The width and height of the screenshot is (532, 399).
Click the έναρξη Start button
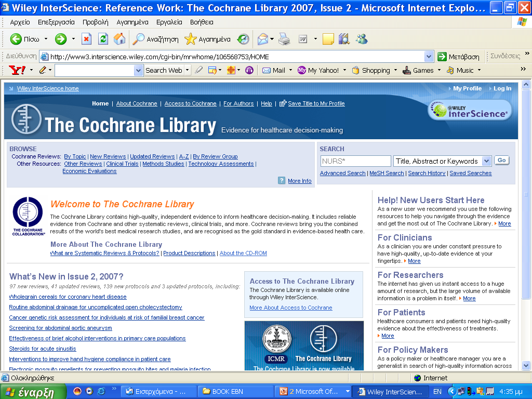pyautogui.click(x=33, y=392)
